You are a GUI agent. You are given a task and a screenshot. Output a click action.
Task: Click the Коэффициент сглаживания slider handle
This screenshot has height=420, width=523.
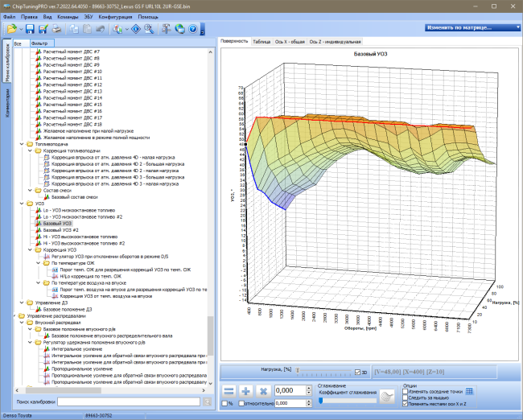[321, 401]
